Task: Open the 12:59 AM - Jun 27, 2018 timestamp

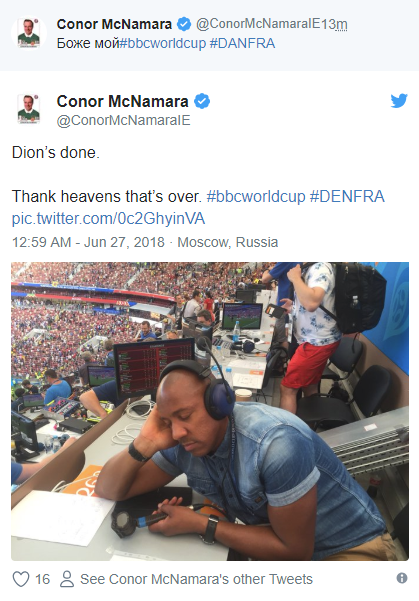Action: pos(88,242)
